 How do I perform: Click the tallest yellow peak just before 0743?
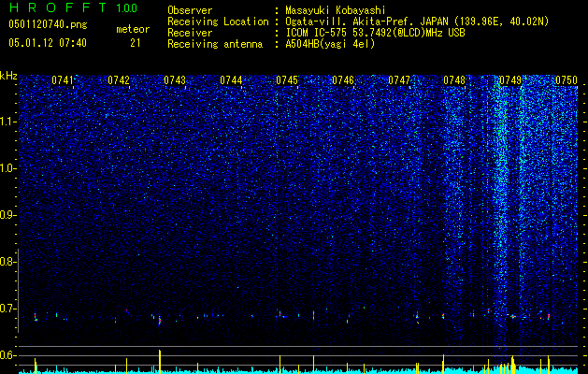click(x=160, y=362)
